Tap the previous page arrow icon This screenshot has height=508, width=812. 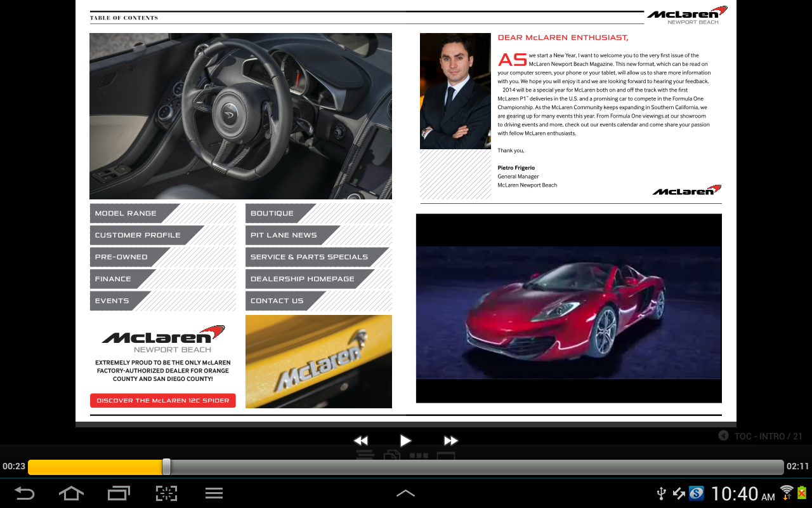pyautogui.click(x=723, y=436)
